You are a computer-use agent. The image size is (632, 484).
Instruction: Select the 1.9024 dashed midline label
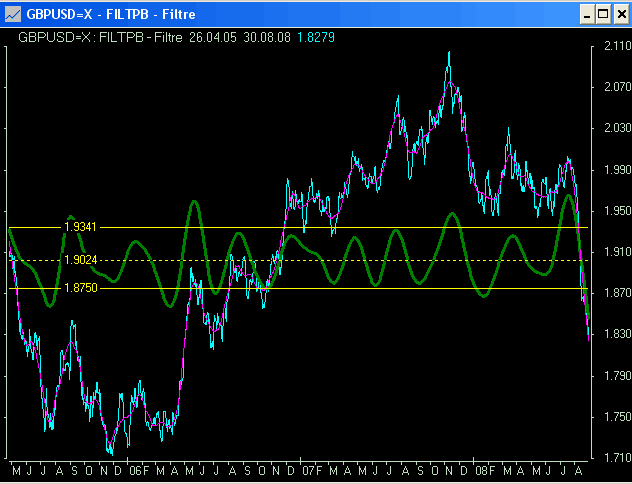click(81, 260)
